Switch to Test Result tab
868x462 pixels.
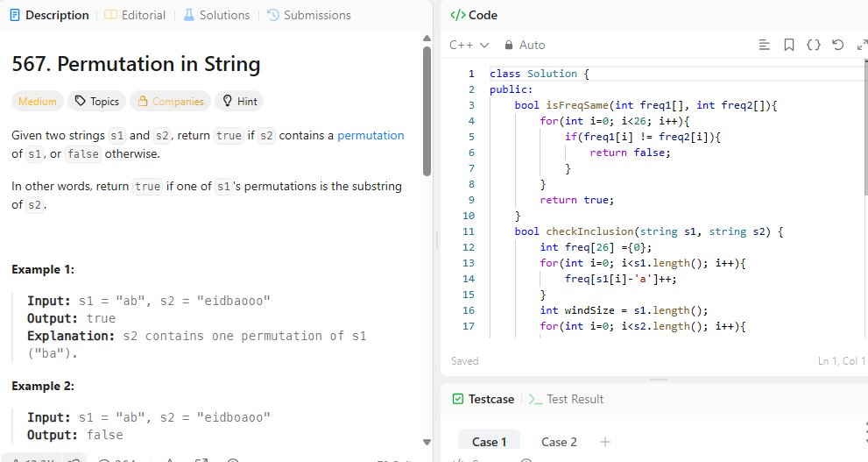tap(566, 399)
